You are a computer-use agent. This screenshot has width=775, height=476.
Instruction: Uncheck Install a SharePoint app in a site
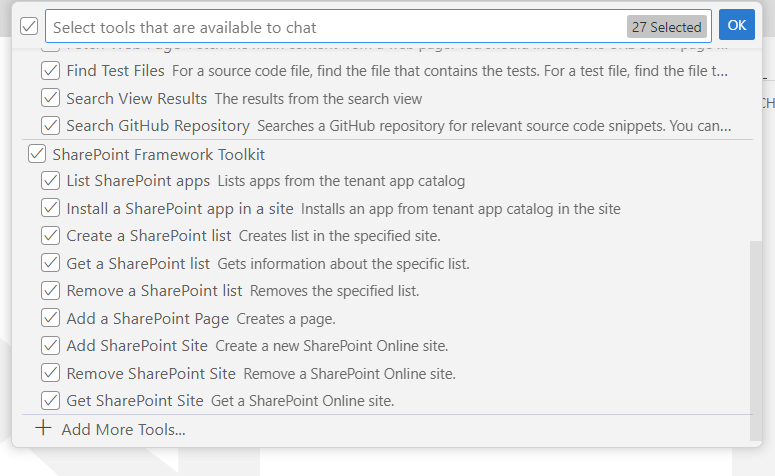click(x=50, y=209)
